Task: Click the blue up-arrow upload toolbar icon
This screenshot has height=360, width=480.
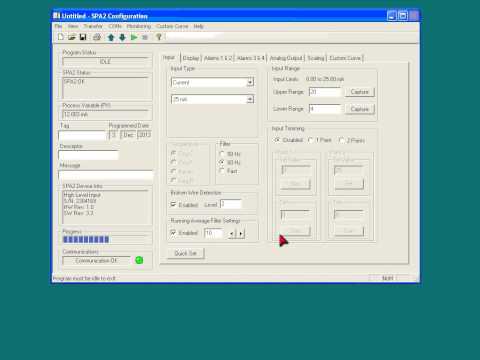Action: pos(111,37)
